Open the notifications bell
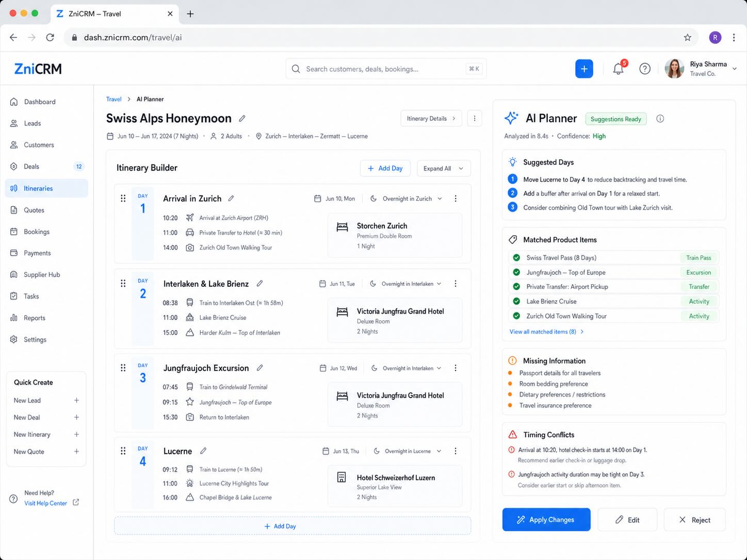Screen dimensions: 747x560 pyautogui.click(x=618, y=69)
